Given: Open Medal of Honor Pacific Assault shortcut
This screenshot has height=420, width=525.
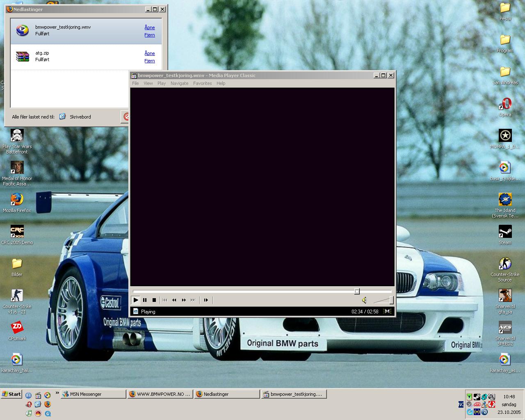Looking at the screenshot, I should tap(17, 174).
